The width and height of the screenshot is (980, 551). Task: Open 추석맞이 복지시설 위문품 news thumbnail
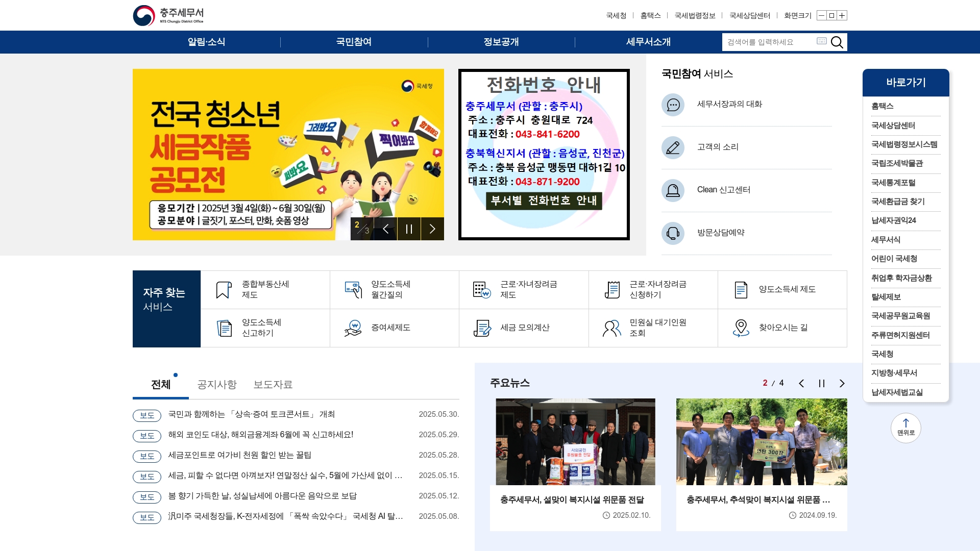[762, 442]
